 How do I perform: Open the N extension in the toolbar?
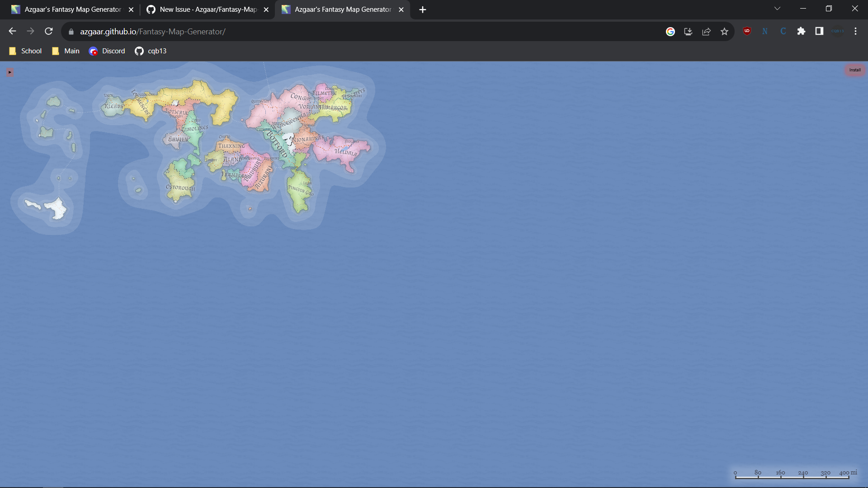point(765,31)
